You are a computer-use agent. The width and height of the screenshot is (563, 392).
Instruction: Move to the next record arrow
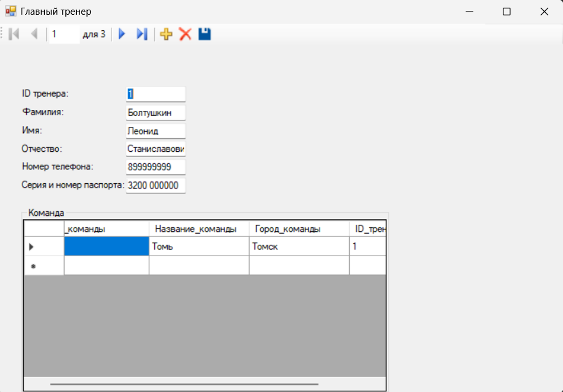click(122, 34)
